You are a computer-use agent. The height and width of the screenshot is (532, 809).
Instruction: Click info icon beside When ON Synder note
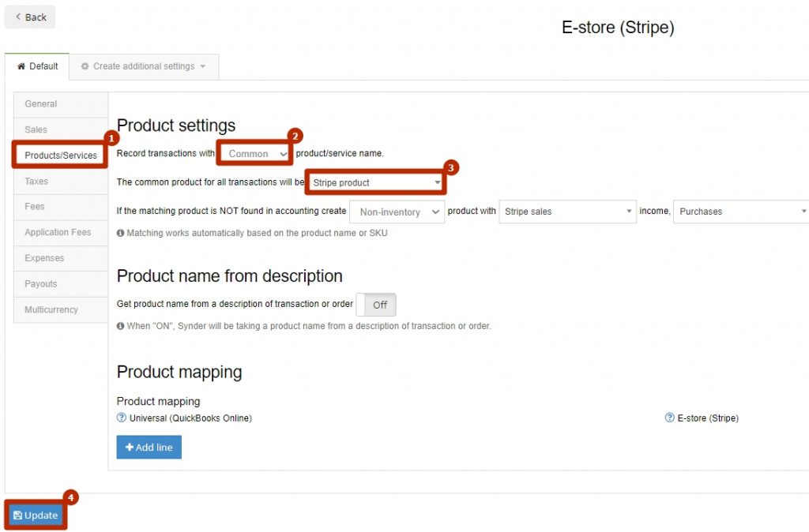[121, 326]
